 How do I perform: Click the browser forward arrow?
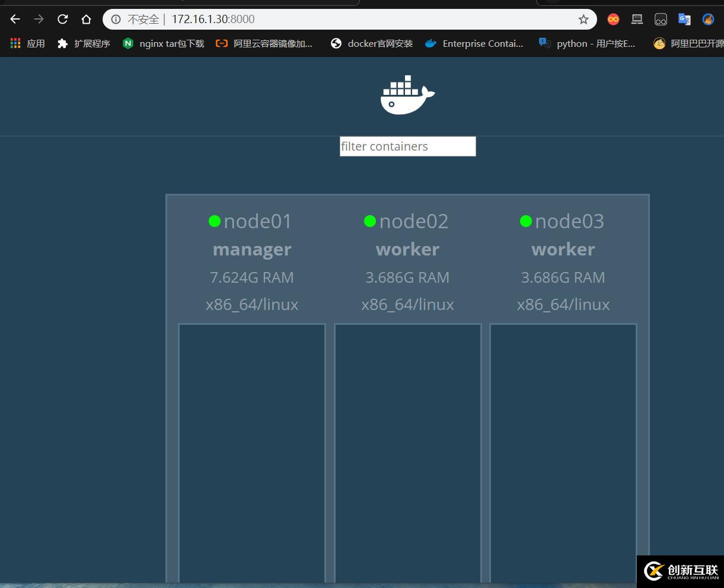(x=39, y=20)
